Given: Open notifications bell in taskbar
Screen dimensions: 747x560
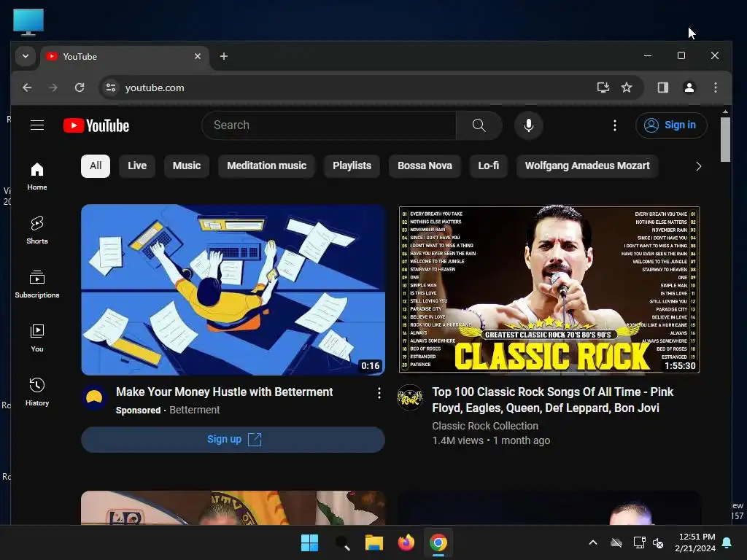Looking at the screenshot, I should [x=727, y=542].
